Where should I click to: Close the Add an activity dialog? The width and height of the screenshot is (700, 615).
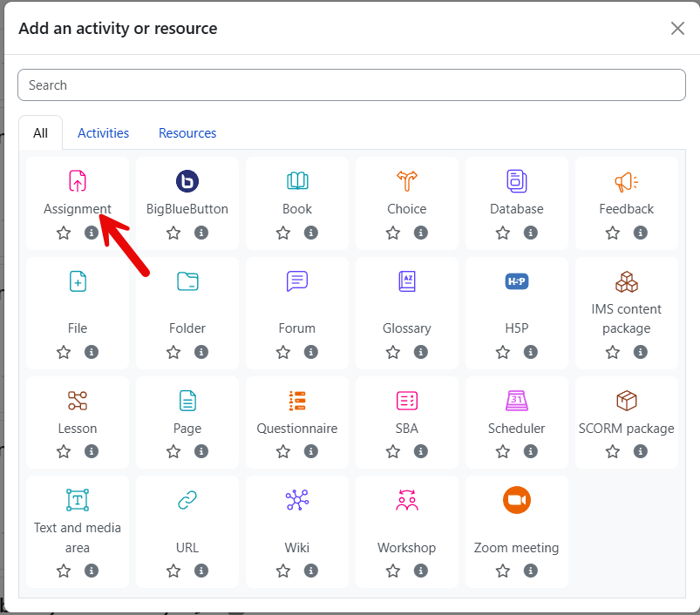coord(677,29)
